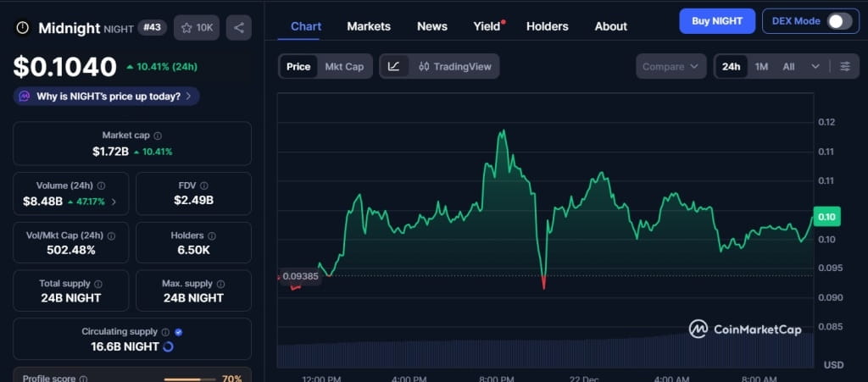Click the $0.1040 price value
This screenshot has width=868, height=382.
pyautogui.click(x=64, y=67)
